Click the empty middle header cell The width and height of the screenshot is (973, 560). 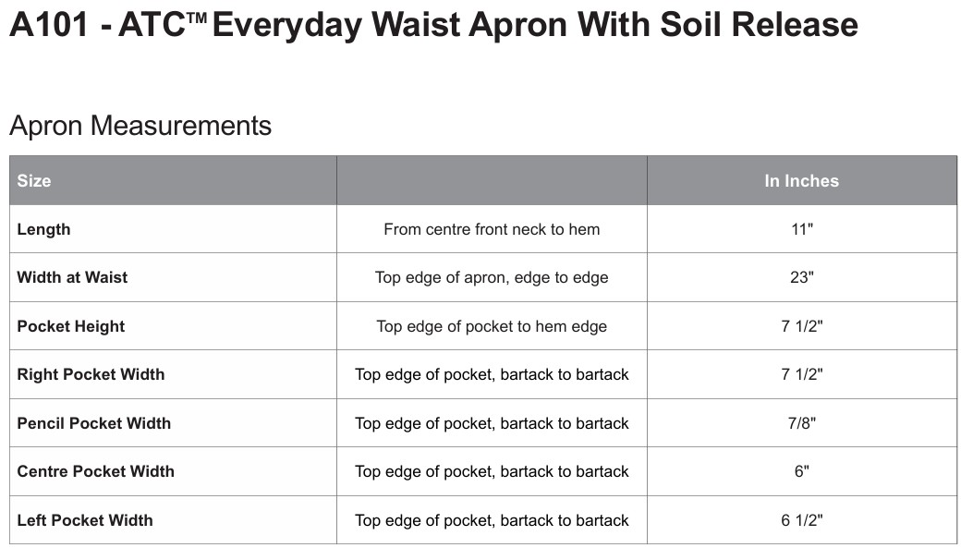pos(492,181)
